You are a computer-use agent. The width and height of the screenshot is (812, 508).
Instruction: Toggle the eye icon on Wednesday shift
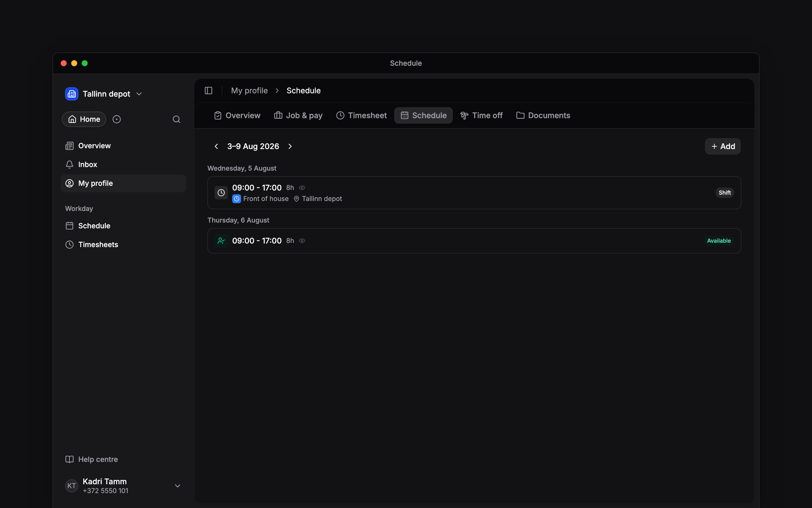[x=302, y=188]
